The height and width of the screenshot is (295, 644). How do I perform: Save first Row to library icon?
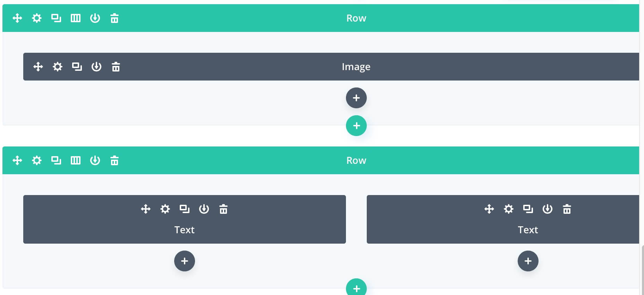pyautogui.click(x=95, y=18)
